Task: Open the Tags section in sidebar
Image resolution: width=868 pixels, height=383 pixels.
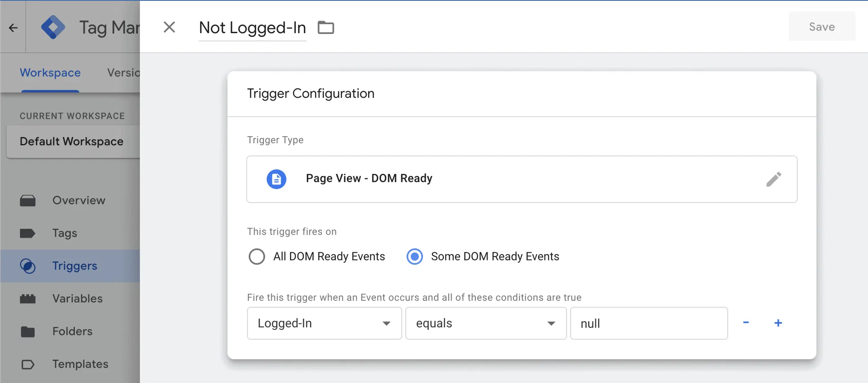Action: [64, 233]
